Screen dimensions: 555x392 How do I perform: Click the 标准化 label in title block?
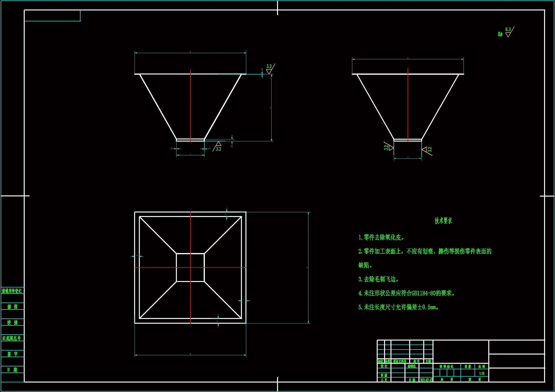[412, 366]
